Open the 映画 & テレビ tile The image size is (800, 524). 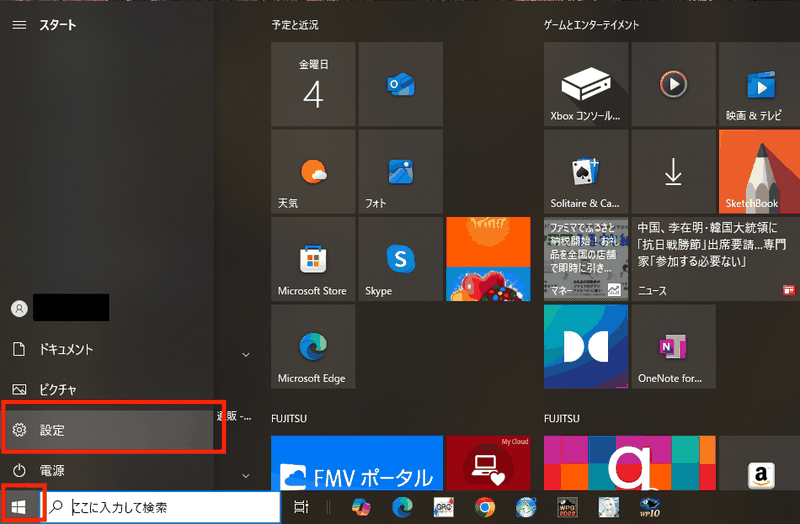coord(759,84)
